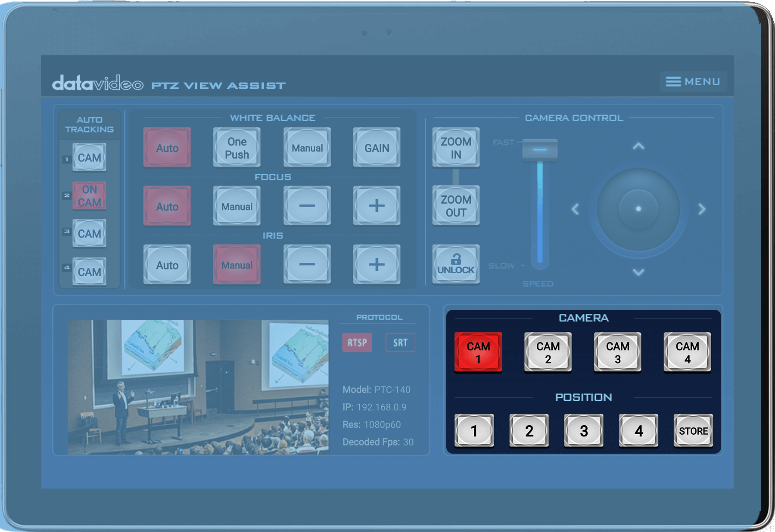Toggle the ON CAM auto tracking button
This screenshot has width=775, height=532.
(89, 196)
